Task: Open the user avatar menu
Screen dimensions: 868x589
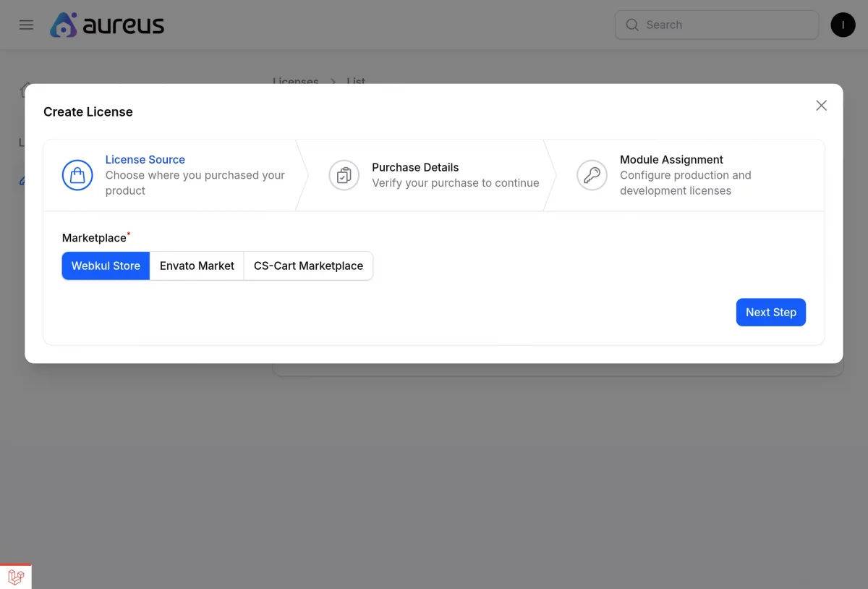Action: click(x=843, y=25)
